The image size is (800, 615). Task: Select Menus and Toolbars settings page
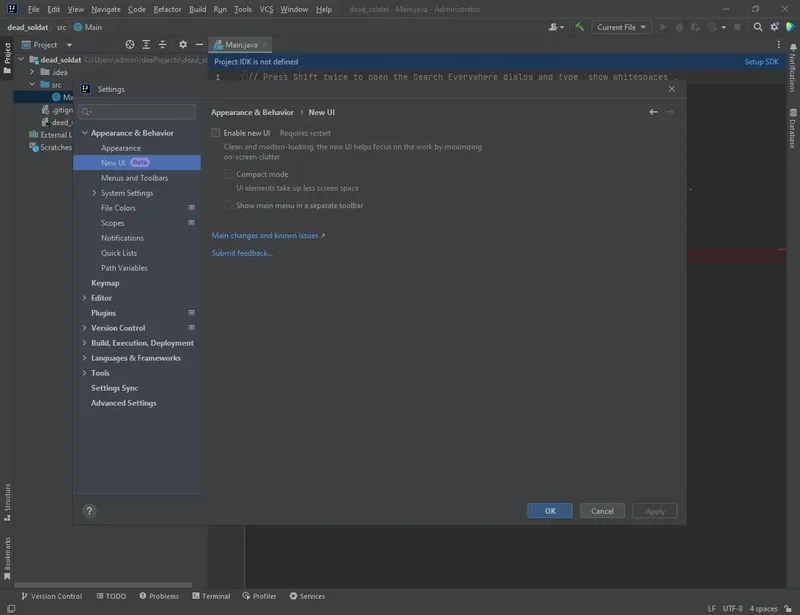(x=134, y=178)
